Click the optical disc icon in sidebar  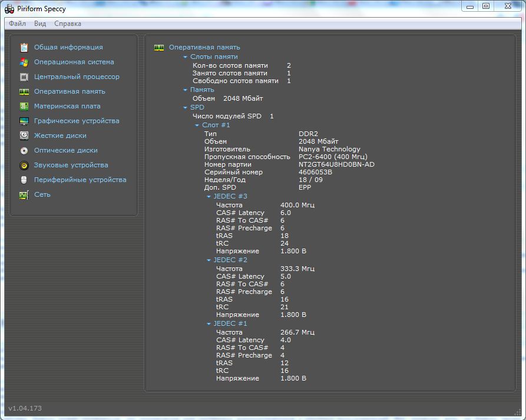click(24, 150)
